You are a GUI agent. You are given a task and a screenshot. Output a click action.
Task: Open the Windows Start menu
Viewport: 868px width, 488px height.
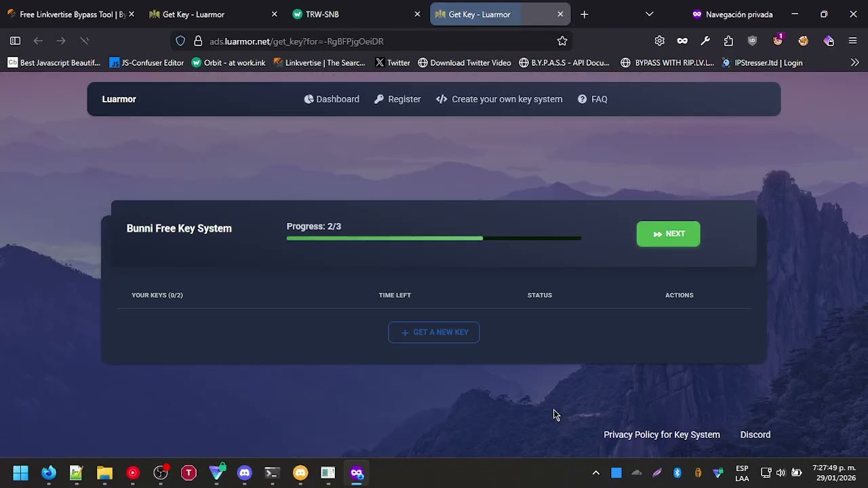[20, 472]
